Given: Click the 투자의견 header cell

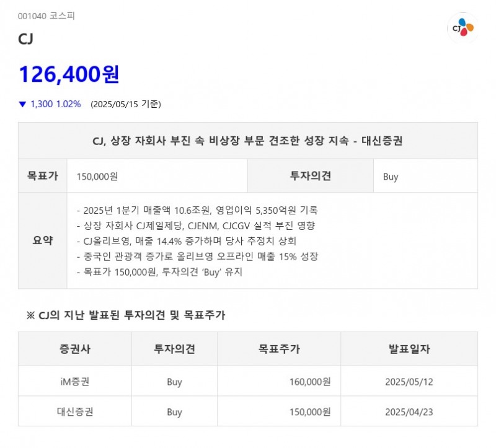Looking at the screenshot, I should click(x=311, y=177).
